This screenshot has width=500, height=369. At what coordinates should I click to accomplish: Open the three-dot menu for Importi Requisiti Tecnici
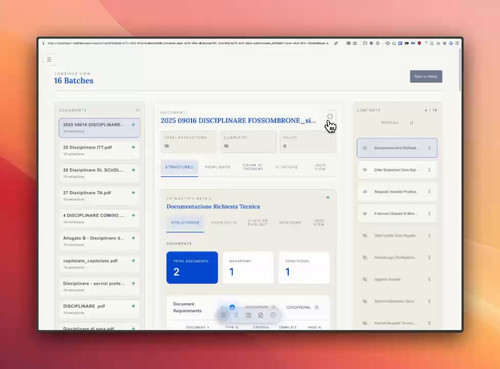coord(429,323)
